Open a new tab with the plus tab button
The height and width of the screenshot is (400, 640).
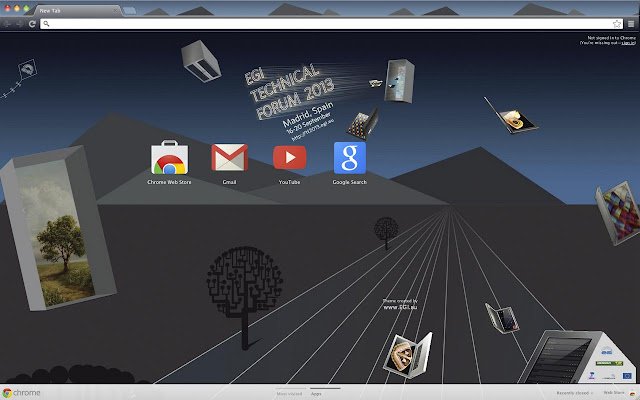(x=129, y=11)
